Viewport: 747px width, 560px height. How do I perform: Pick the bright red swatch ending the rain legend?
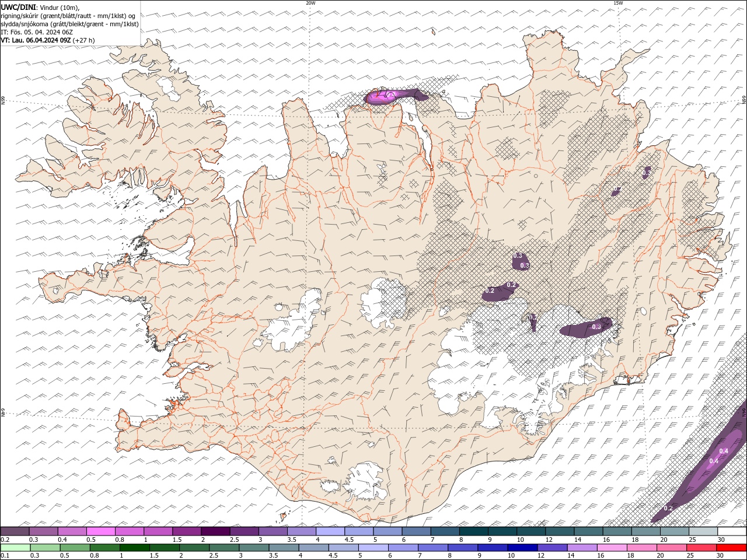tap(732, 548)
